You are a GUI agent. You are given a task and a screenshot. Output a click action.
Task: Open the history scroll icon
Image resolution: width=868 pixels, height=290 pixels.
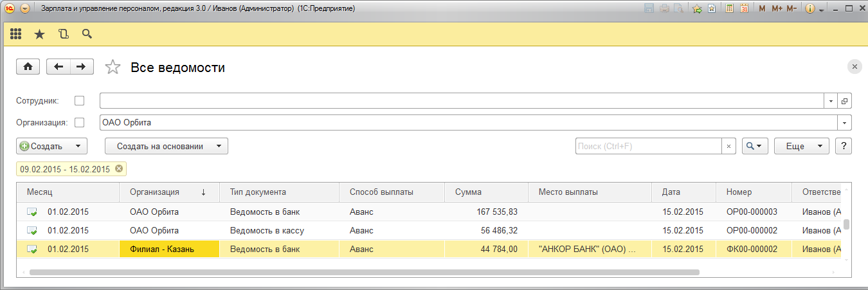(63, 34)
